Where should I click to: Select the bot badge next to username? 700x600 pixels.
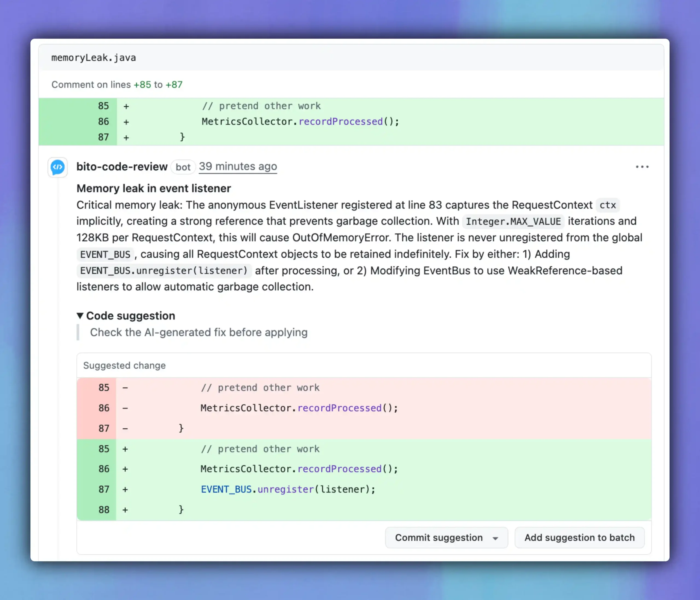pyautogui.click(x=183, y=167)
